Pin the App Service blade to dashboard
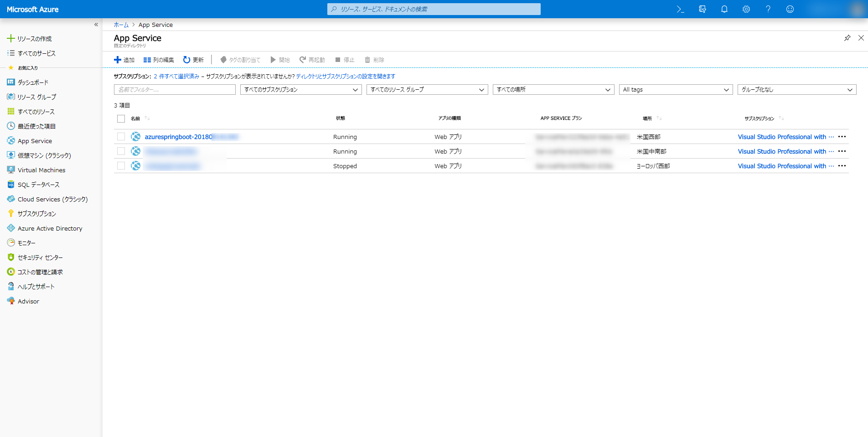Viewport: 868px width, 437px height. coord(847,38)
